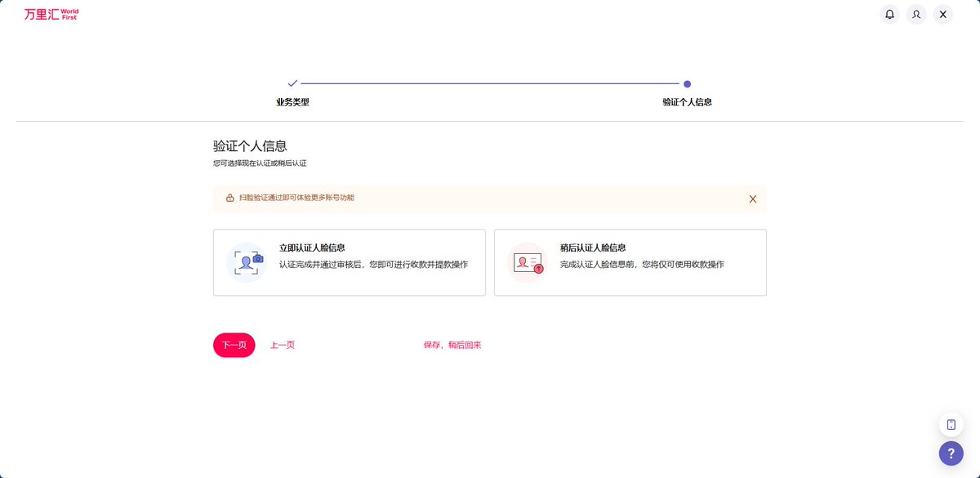Click the subtitle 您可选择现在认证或稍后认证
This screenshot has height=478, width=980.
pyautogui.click(x=260, y=163)
